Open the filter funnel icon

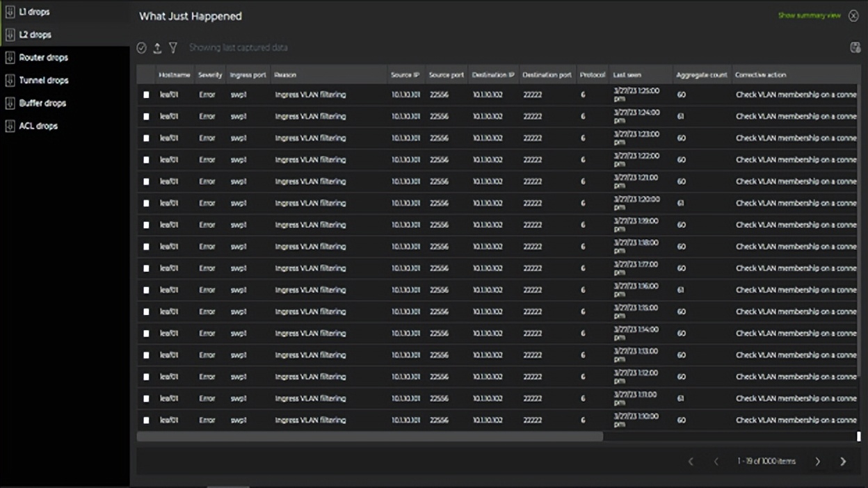click(x=173, y=48)
